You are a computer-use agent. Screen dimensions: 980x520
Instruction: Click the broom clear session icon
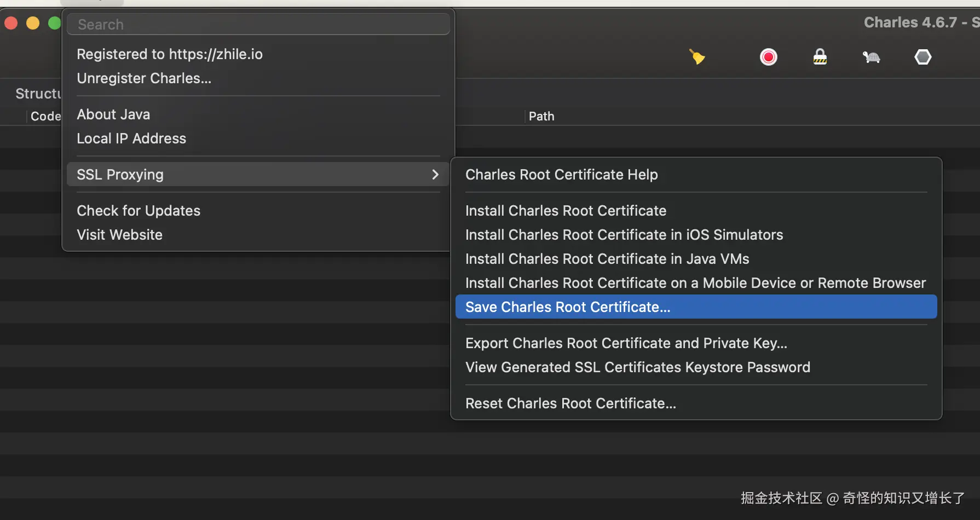[x=697, y=57]
